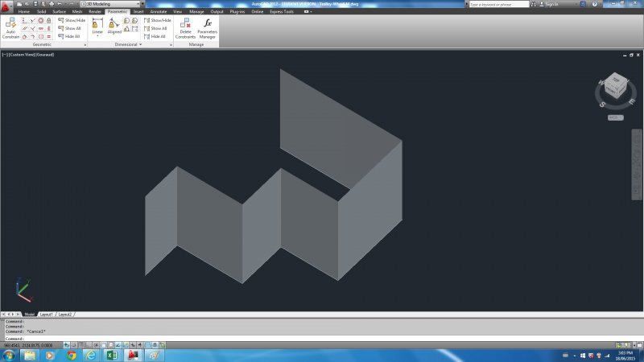Open the Layout1 tab
Viewport: 644px width, 362px height.
click(x=46, y=315)
